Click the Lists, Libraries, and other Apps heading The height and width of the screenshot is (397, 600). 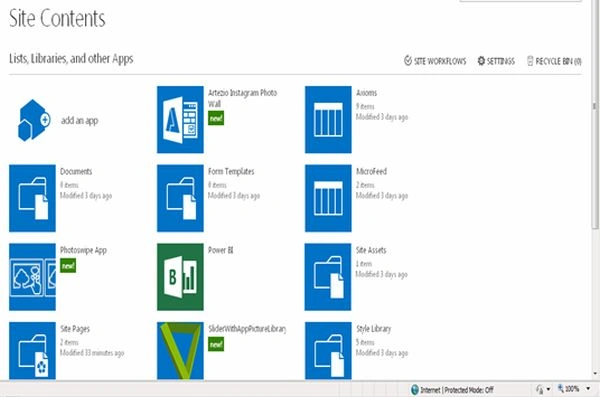[x=71, y=59]
